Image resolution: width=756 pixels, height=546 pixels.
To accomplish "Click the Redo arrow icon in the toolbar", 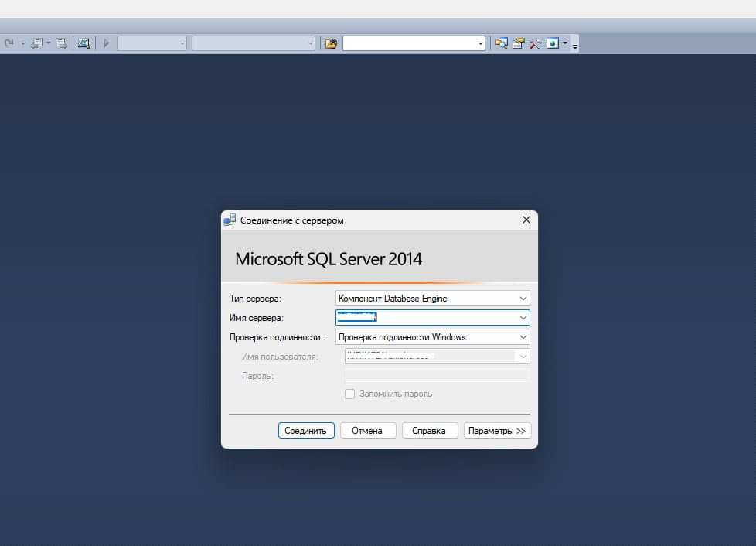I will click(9, 43).
